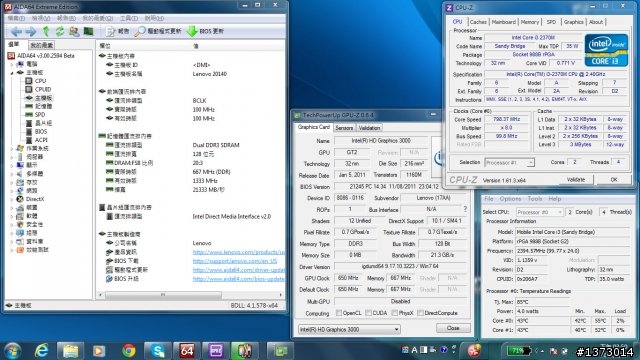
Task: Switch to the purple CPU-Z taskbar icon
Action: (x=216, y=350)
